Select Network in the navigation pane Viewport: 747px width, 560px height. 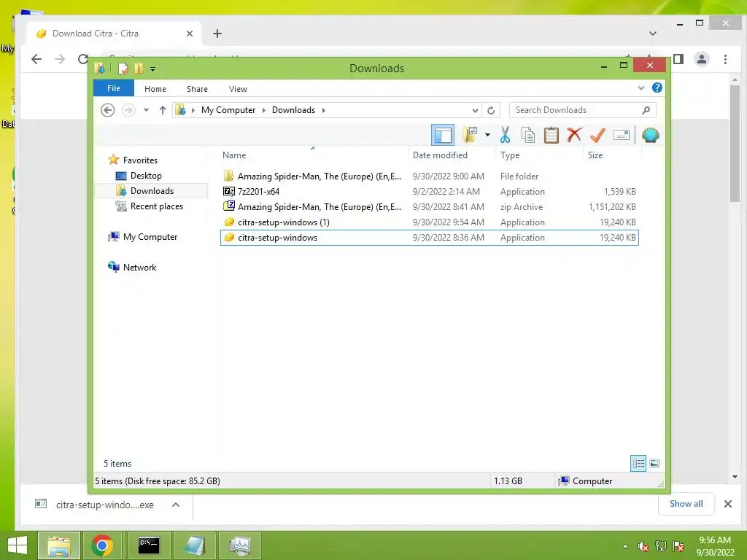pos(139,267)
